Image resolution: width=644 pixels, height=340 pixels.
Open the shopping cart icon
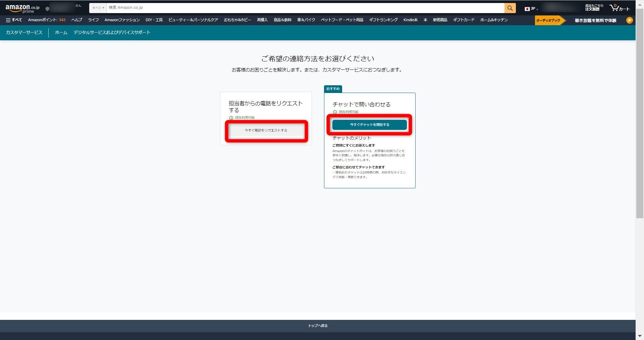click(619, 8)
